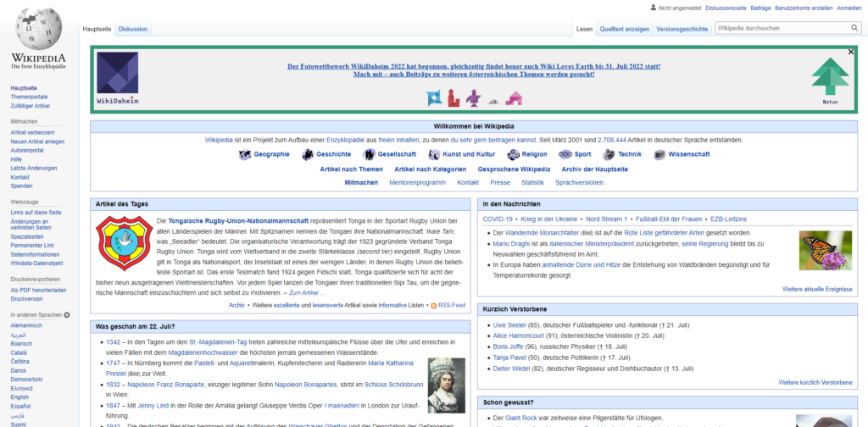Click the Geschichte portal icon
The width and height of the screenshot is (868, 427).
[x=307, y=155]
